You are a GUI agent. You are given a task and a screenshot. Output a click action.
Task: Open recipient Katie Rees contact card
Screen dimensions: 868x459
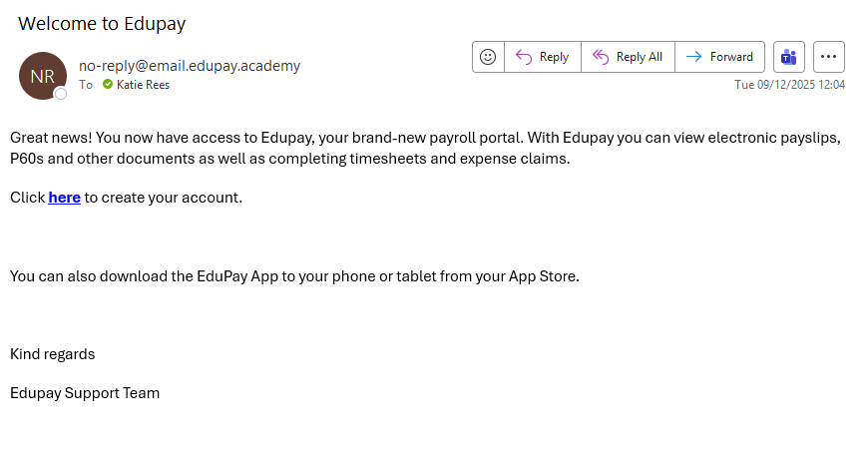pos(144,85)
